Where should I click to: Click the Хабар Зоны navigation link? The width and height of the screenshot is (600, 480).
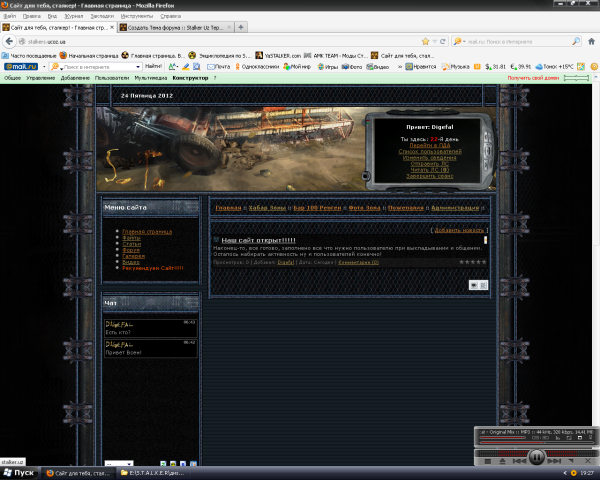click(267, 207)
